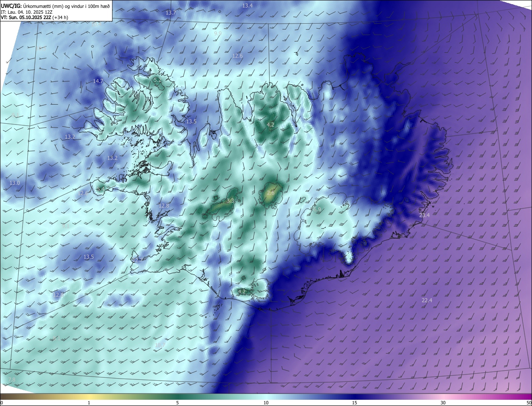Click the color scale tick label 15
This screenshot has height=406, width=532.
[355, 403]
